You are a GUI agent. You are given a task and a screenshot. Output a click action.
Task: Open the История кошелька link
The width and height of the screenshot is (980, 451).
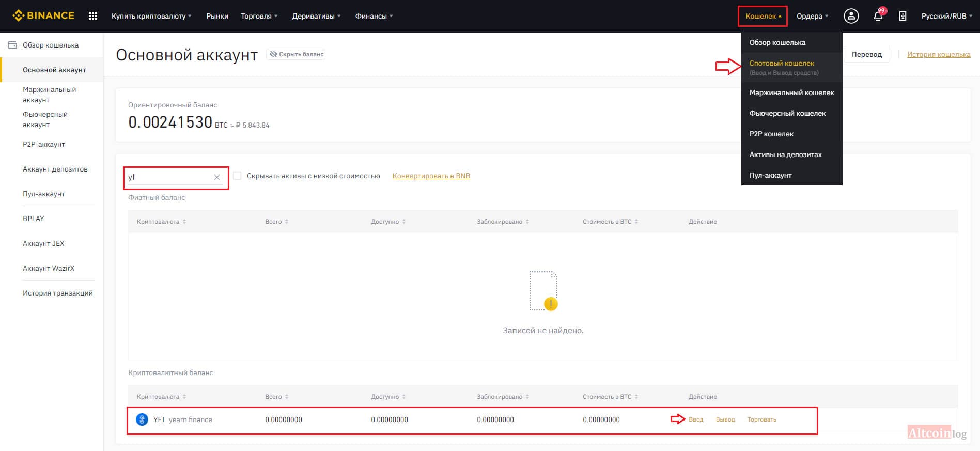[x=939, y=54]
